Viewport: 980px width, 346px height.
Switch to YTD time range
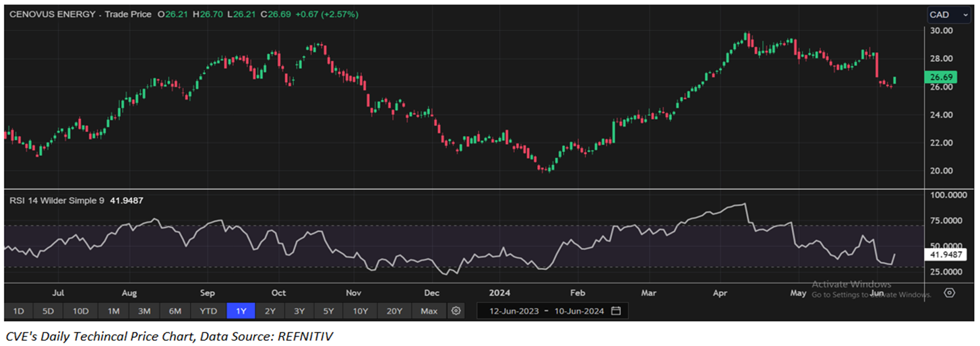pos(208,311)
